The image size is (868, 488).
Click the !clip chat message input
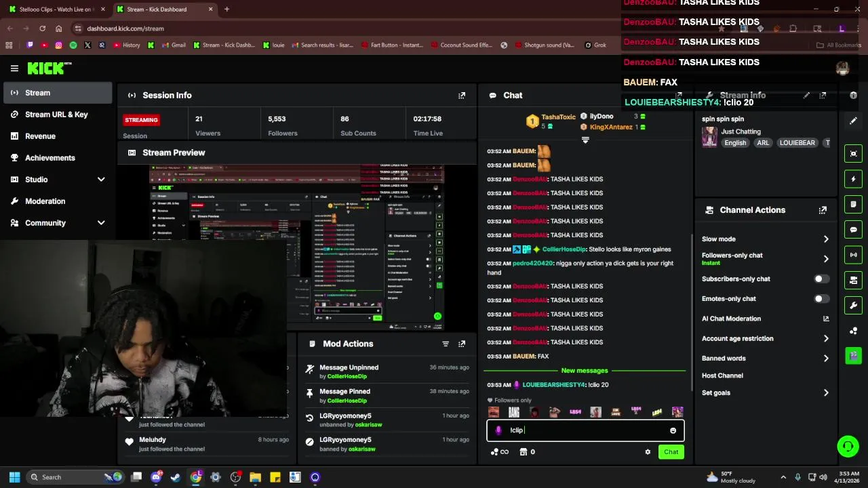pos(585,430)
